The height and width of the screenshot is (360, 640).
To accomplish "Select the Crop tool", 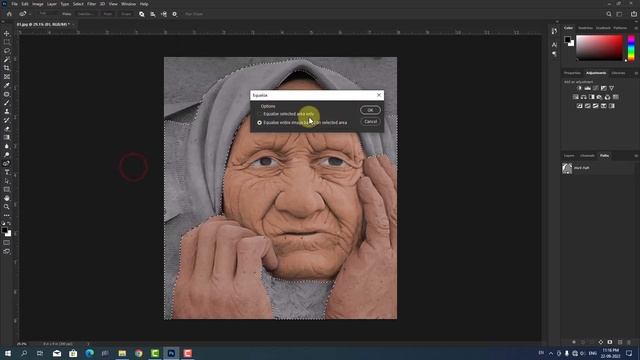I will (x=7, y=68).
